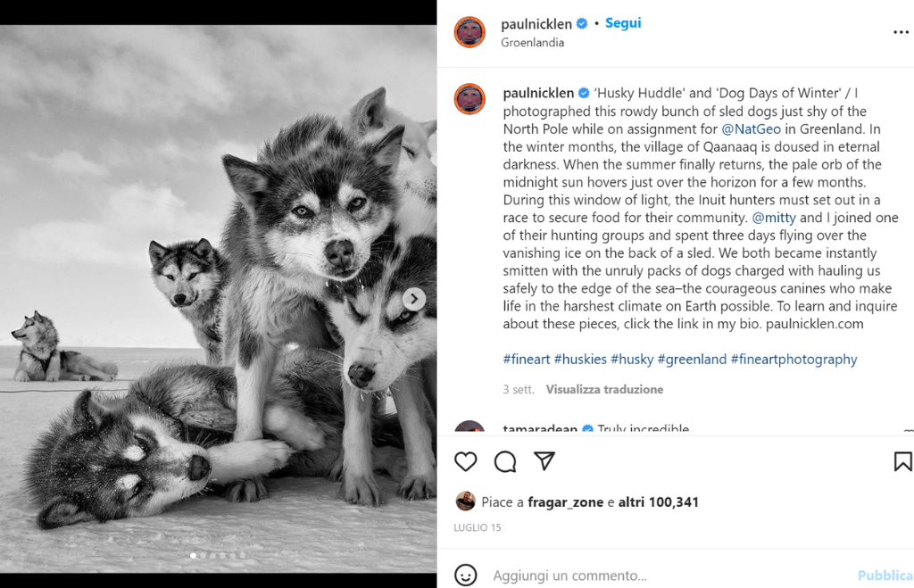Open comments using the speech bubble icon
914x588 pixels.
point(505,461)
